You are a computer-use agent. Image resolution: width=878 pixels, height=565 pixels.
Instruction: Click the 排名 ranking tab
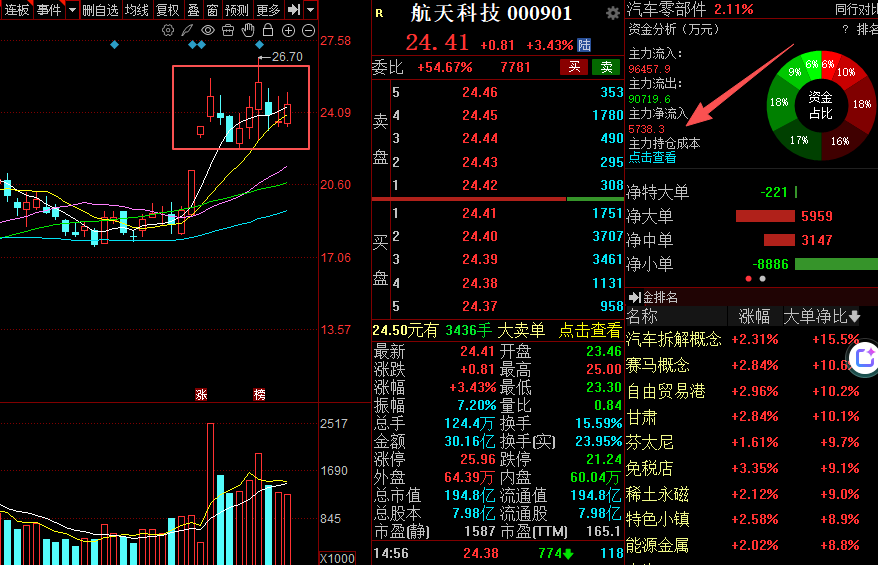tap(867, 29)
